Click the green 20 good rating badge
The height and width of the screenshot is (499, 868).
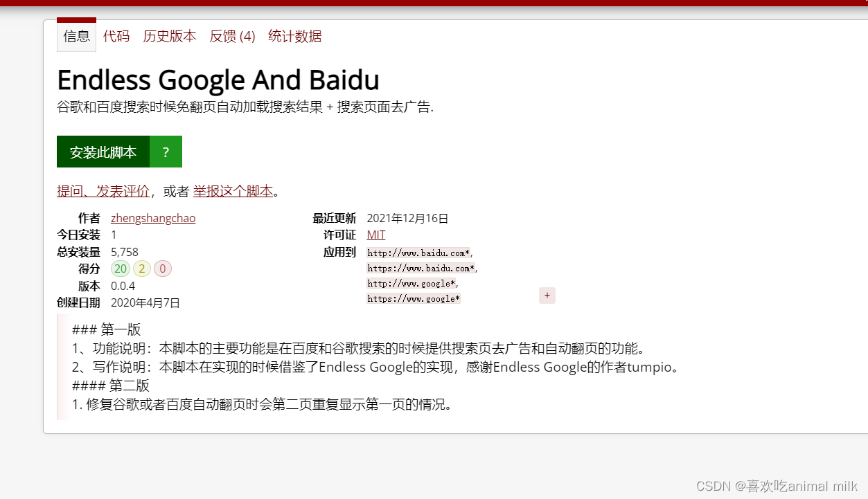[121, 269]
